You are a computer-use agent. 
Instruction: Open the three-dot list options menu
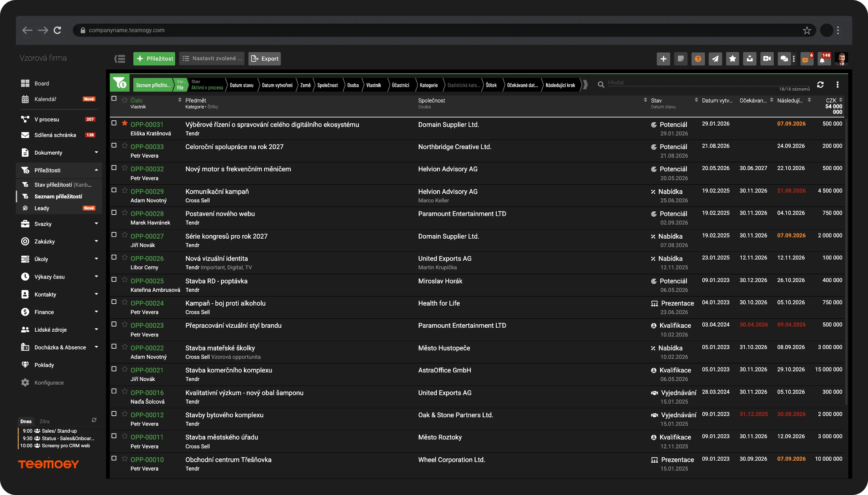(838, 84)
